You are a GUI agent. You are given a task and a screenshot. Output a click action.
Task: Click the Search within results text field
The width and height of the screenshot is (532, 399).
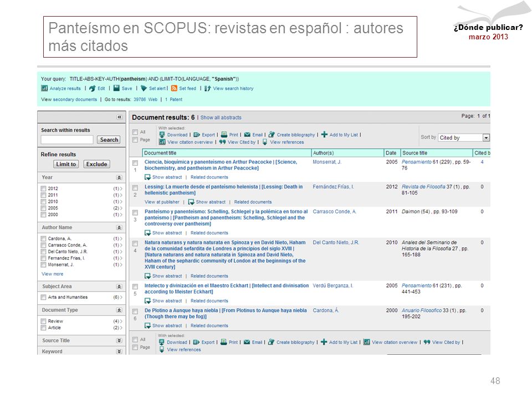tap(67, 140)
